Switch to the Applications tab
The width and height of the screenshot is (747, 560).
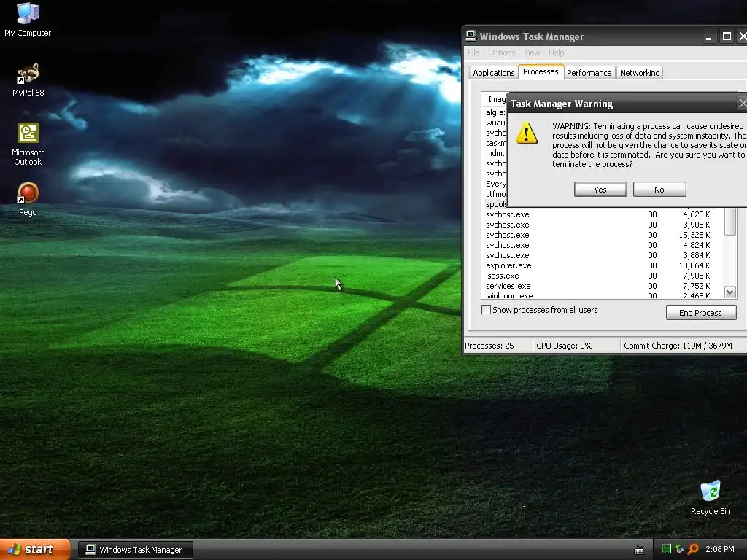[x=494, y=73]
